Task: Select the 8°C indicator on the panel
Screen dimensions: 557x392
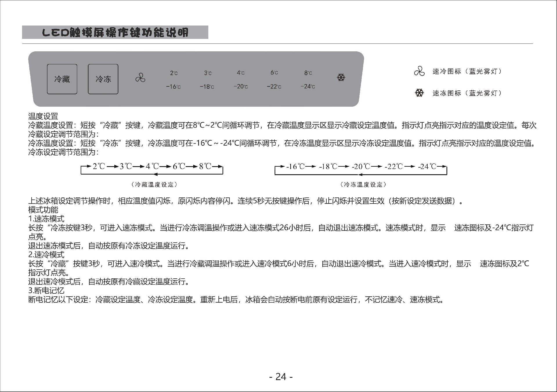Action: (308, 73)
